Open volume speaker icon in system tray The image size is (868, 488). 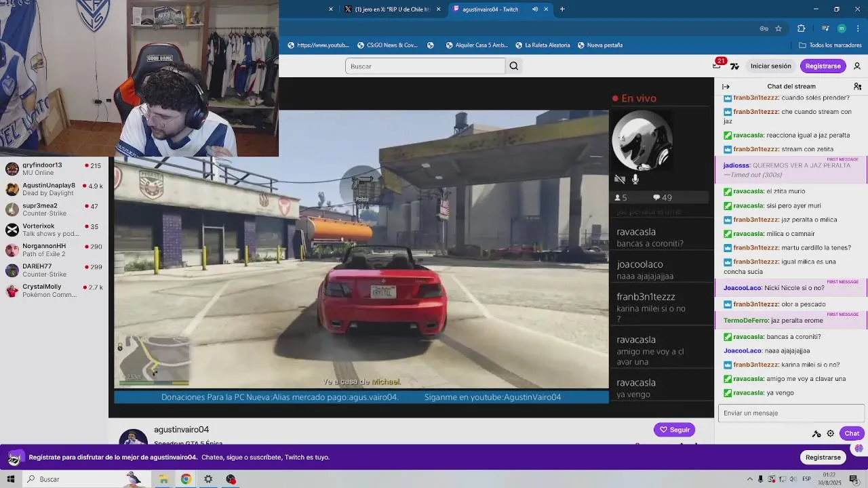(793, 479)
